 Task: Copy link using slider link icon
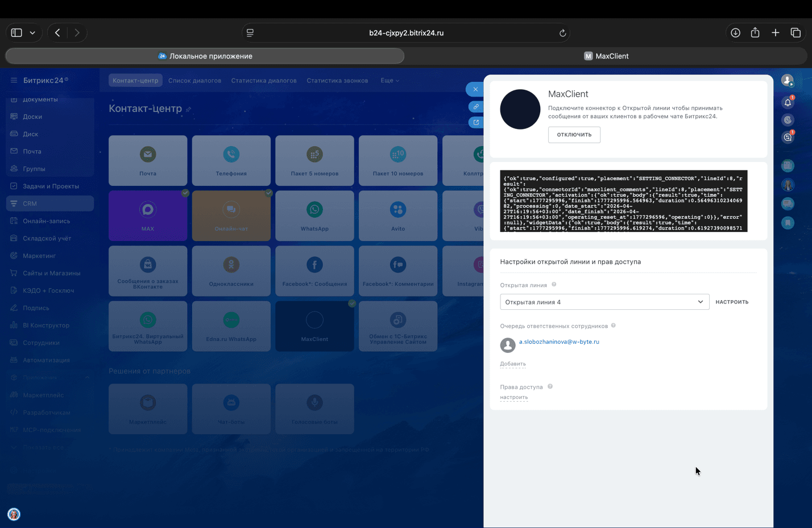click(x=476, y=106)
